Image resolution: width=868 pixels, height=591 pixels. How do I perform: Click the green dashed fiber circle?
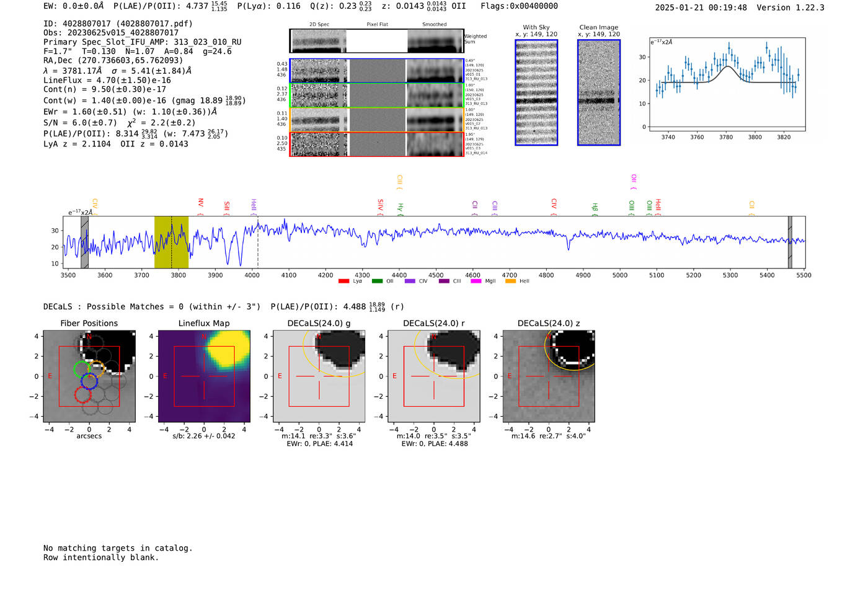coord(81,369)
